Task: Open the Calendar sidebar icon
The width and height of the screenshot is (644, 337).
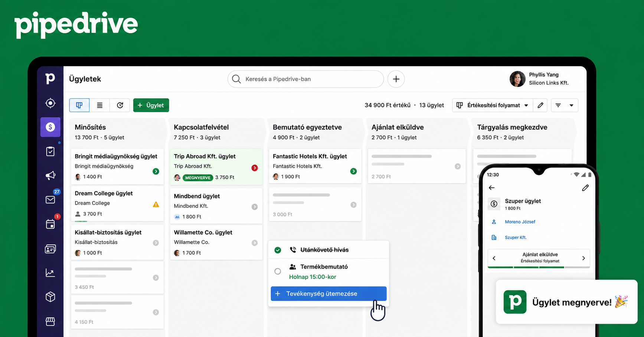Action: click(x=50, y=224)
